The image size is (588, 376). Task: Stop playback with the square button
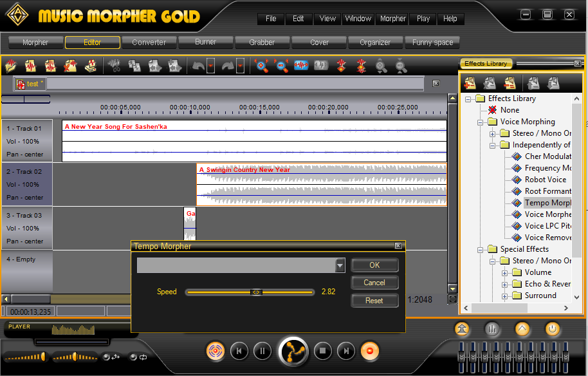click(x=322, y=352)
